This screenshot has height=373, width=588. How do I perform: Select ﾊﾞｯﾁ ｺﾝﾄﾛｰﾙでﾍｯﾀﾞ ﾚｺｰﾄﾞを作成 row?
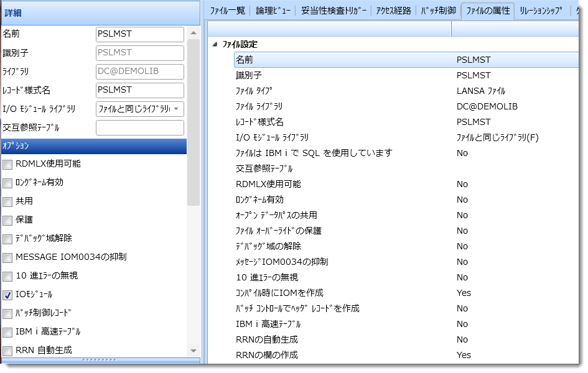pos(406,308)
